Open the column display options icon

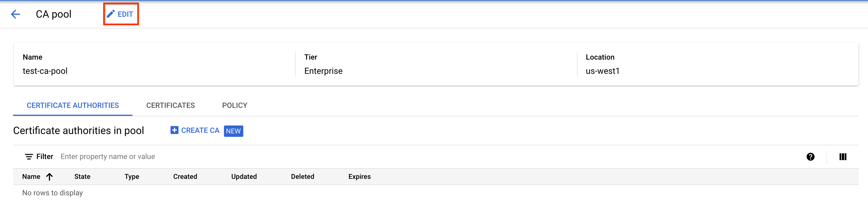pyautogui.click(x=843, y=156)
